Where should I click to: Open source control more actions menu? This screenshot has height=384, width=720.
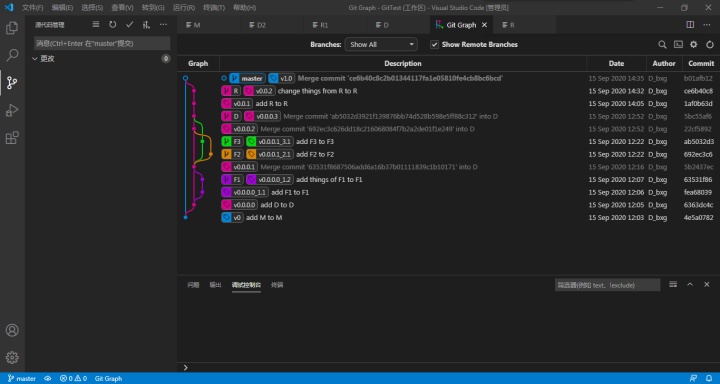163,25
